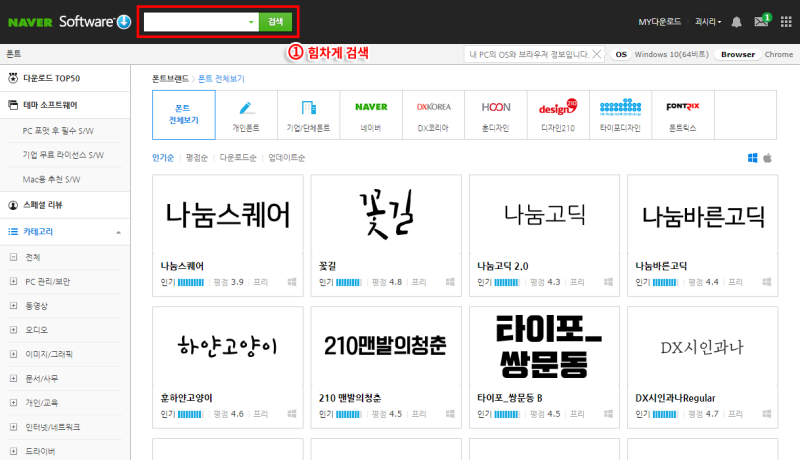This screenshot has height=460, width=800.
Task: Click the NAVER Software download arrow logo
Action: (124, 22)
